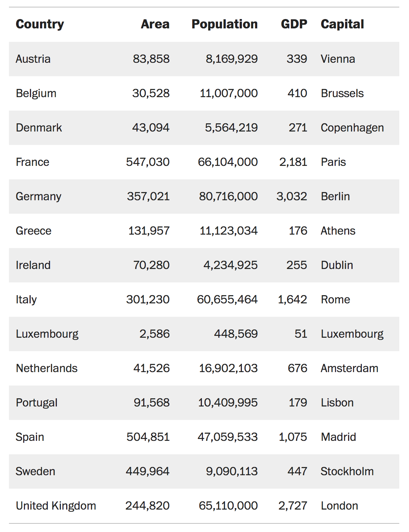Click Germany's GDP value 3,032
Screen dimensions: 409x532
tap(292, 197)
